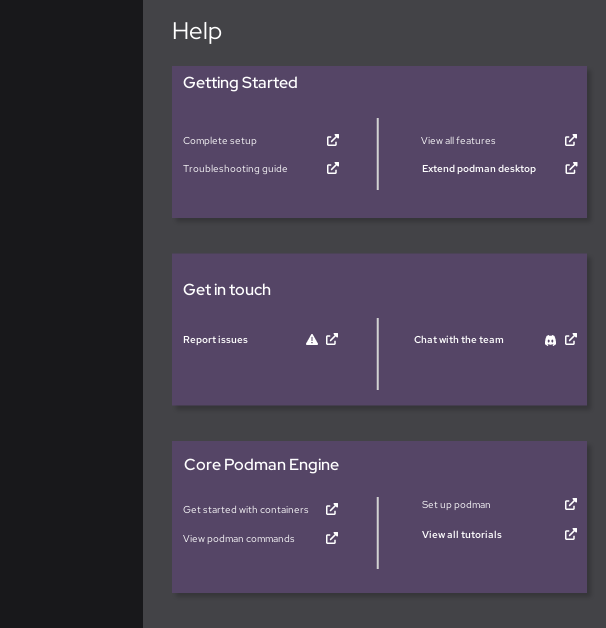Screen dimensions: 606x628
Task: Click View podman commands link
Action: (238, 539)
